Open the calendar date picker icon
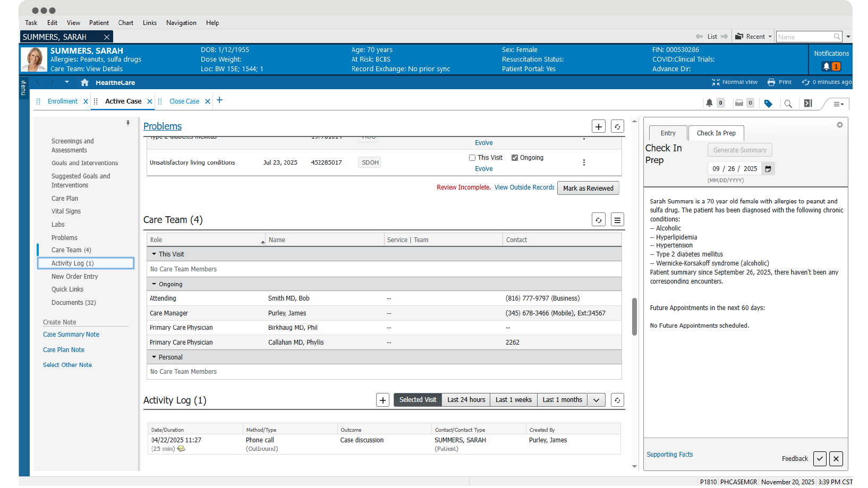The height and width of the screenshot is (488, 868). coord(768,169)
